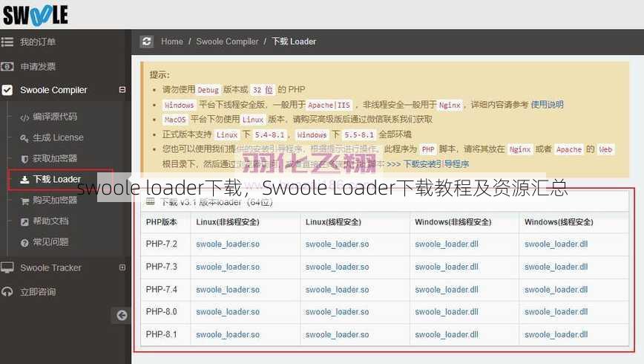Download PHP-7.4 Linux non-thread-safe swoole_loader.so
The height and width of the screenshot is (364, 644).
coord(228,290)
